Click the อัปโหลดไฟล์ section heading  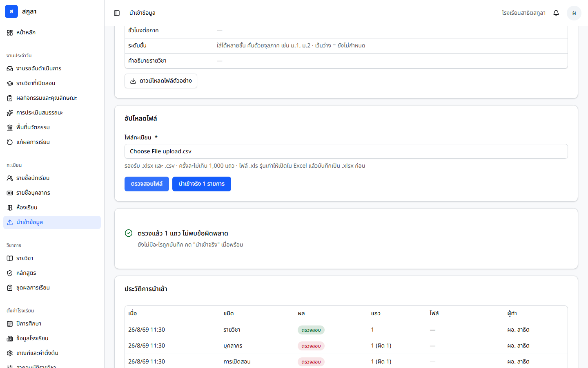click(141, 119)
